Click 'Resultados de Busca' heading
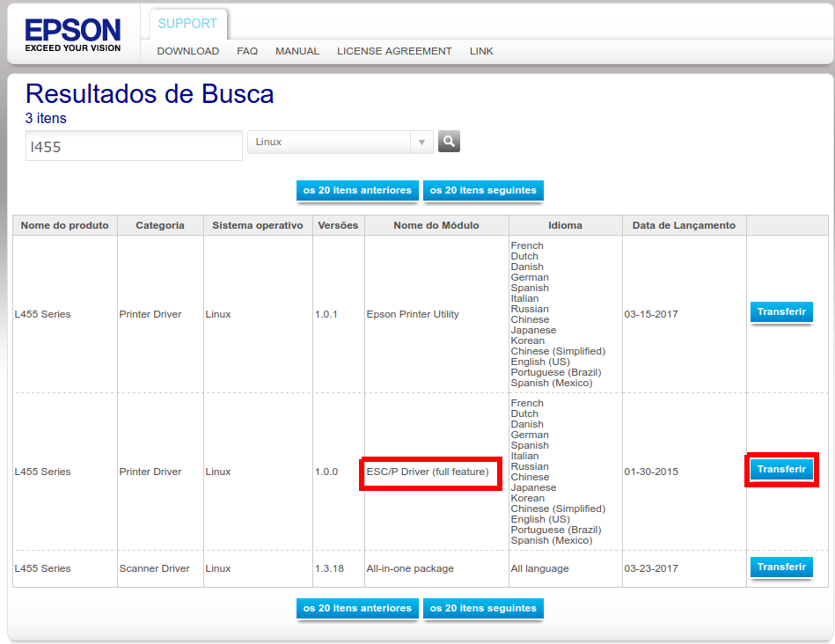 (x=150, y=94)
